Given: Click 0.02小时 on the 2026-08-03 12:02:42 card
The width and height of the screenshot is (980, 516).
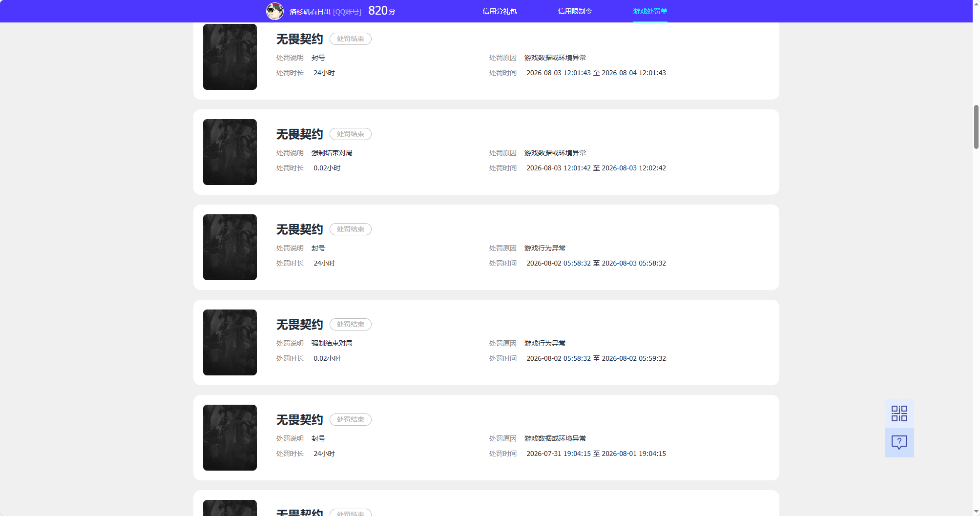Looking at the screenshot, I should pyautogui.click(x=327, y=168).
